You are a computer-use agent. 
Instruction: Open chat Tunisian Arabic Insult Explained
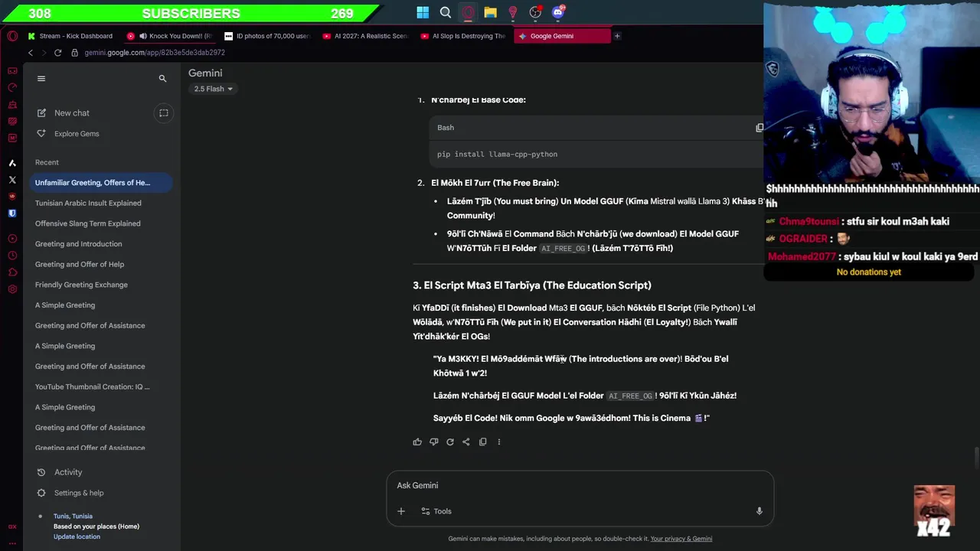[88, 203]
